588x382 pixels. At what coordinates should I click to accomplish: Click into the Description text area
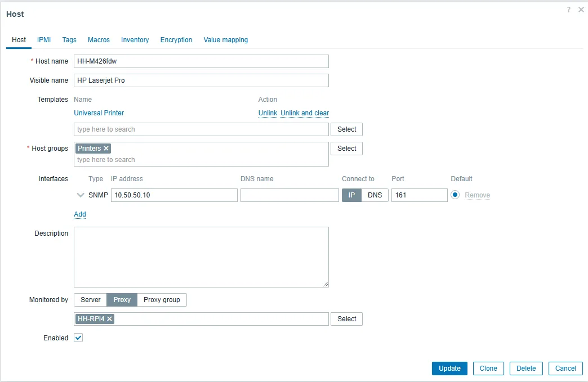[x=202, y=257]
